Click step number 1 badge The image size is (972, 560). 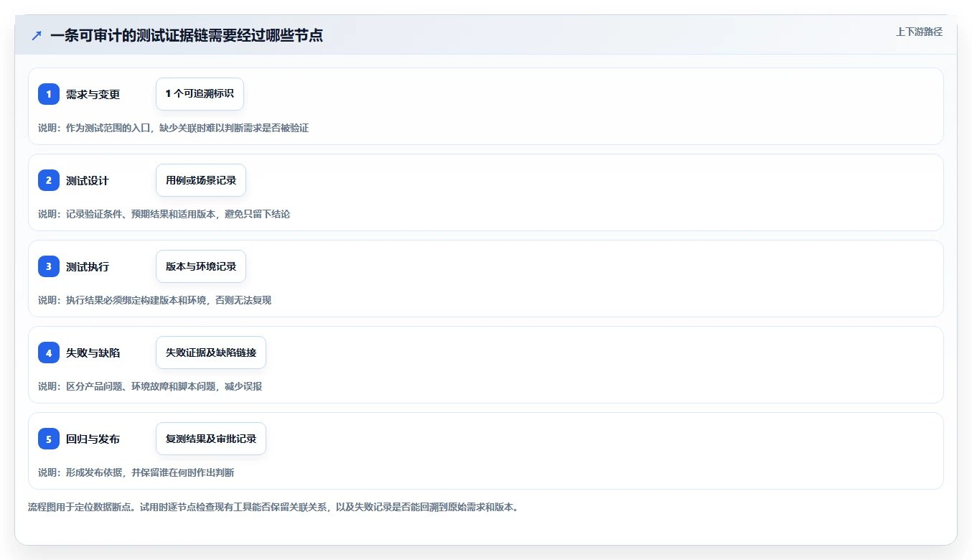coord(49,94)
